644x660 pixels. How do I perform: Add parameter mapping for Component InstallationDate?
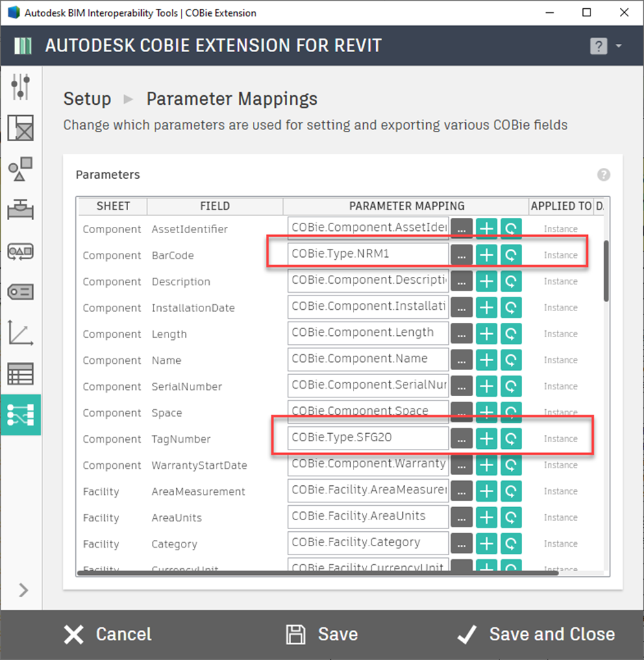click(486, 307)
